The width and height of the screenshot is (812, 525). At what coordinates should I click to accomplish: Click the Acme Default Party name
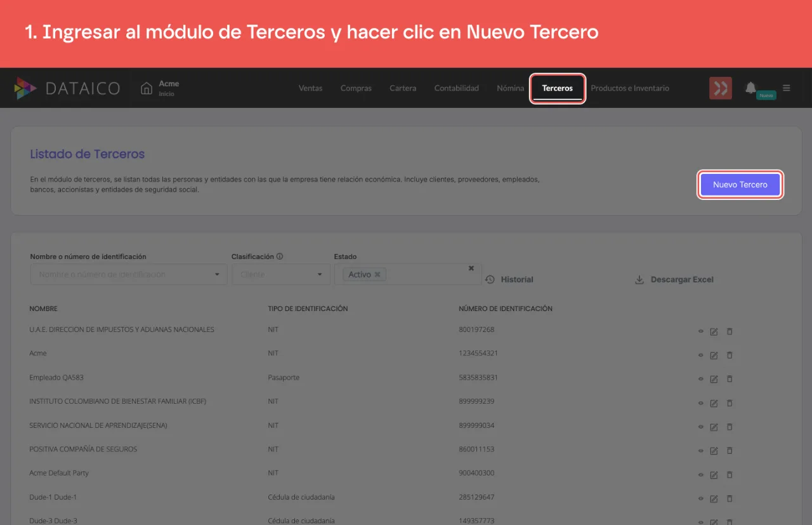59,473
